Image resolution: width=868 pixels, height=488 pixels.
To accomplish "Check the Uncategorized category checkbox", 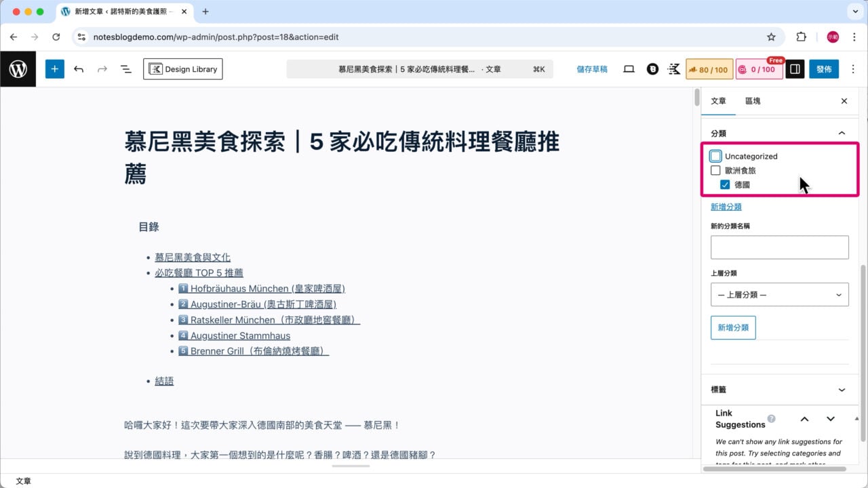I will pyautogui.click(x=715, y=156).
